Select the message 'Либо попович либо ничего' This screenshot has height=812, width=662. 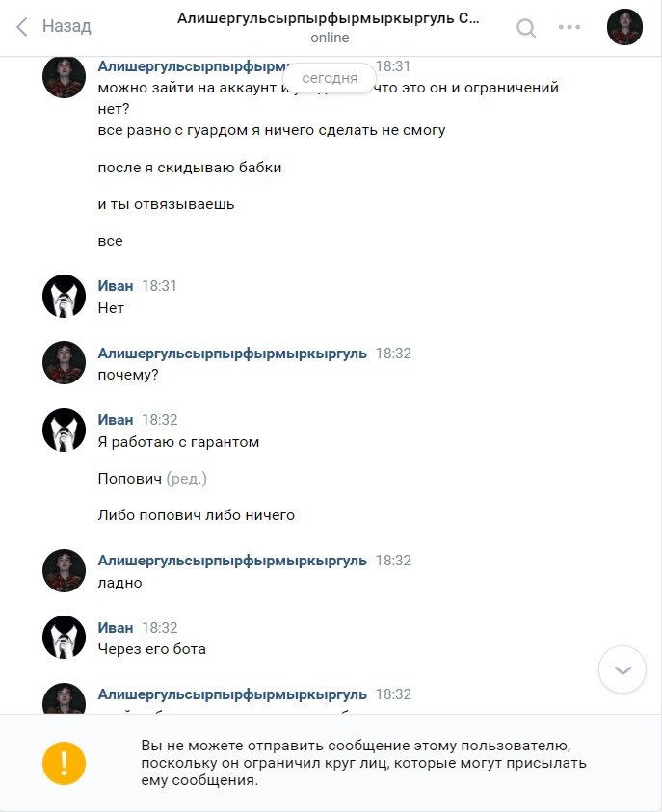(x=197, y=515)
